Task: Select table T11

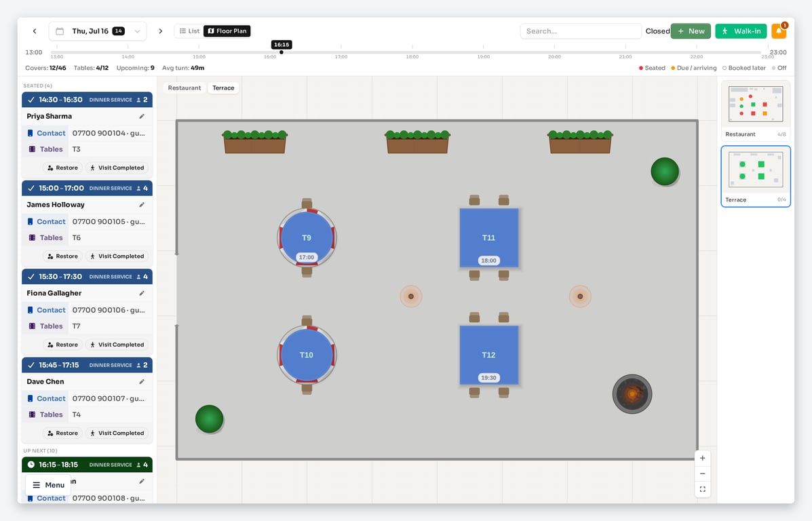Action: pos(489,237)
